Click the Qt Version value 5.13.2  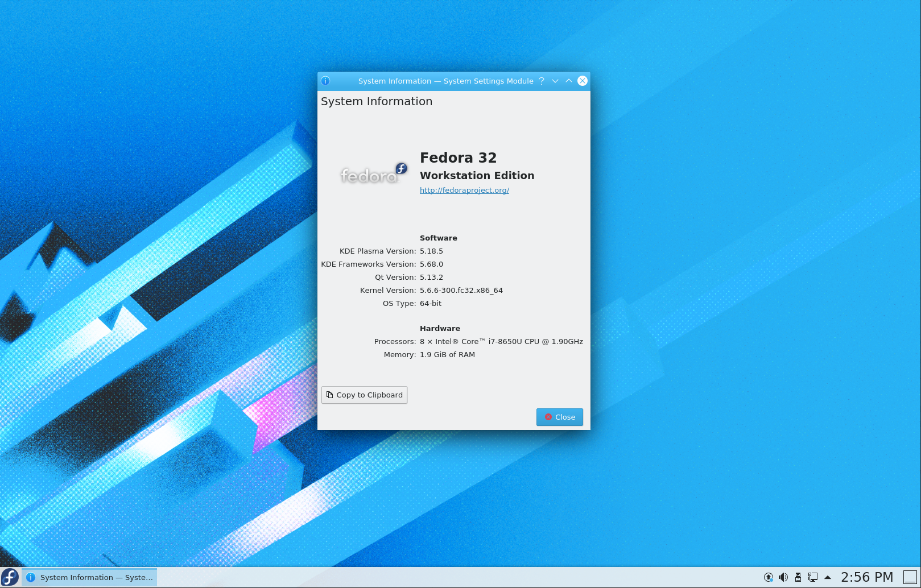coord(431,277)
